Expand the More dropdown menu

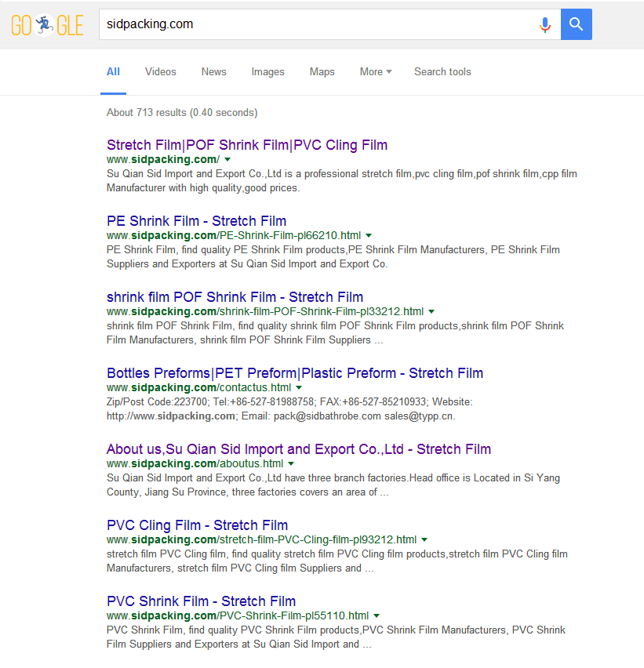(376, 71)
